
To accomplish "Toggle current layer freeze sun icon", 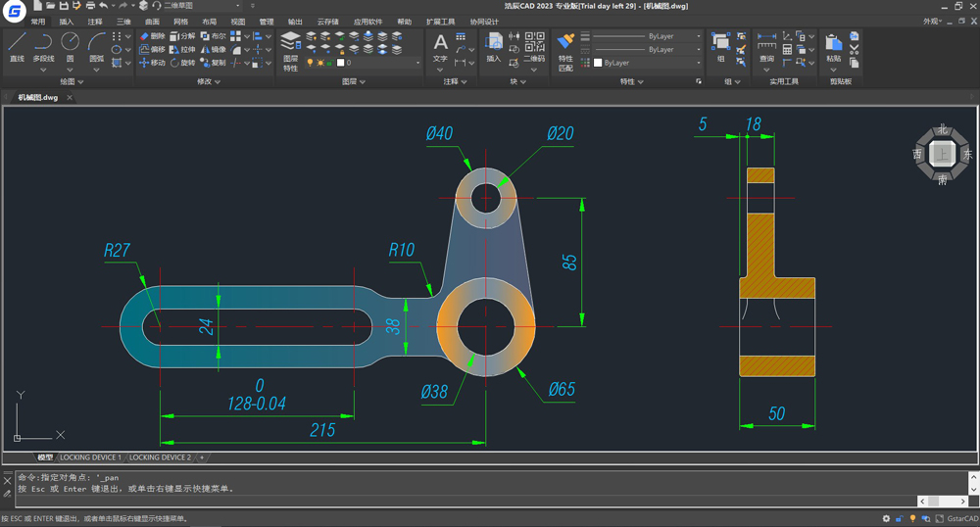I will 320,63.
